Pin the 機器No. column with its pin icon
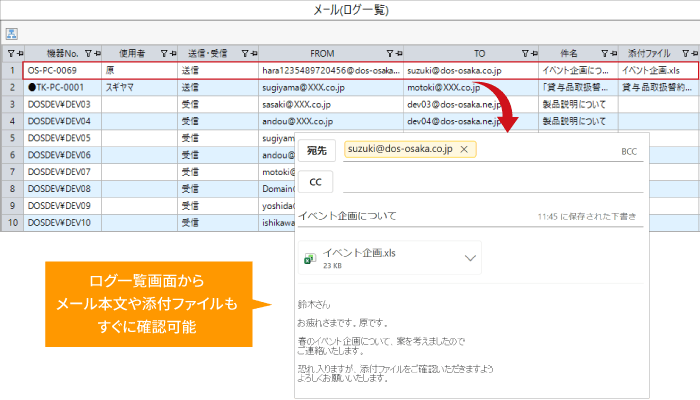Image resolution: width=700 pixels, height=400 pixels. pos(97,54)
